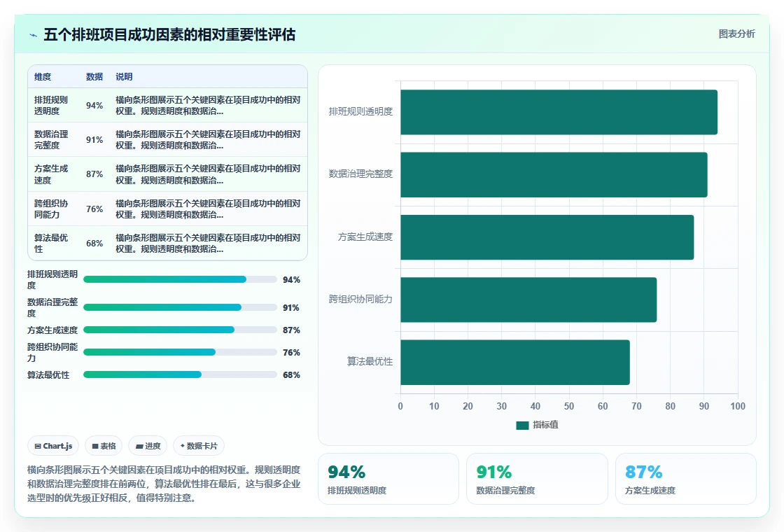
Task: Open the 87% 方案生成速度 data card
Action: coord(685,479)
